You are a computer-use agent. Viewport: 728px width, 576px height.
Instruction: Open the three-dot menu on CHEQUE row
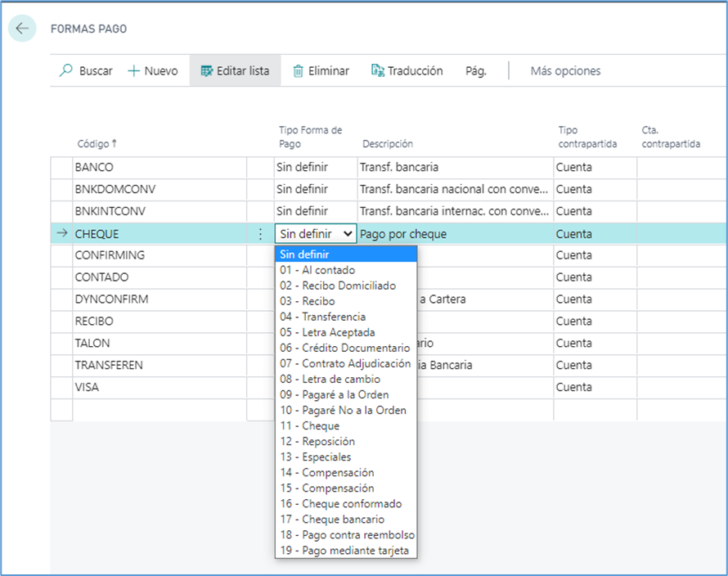tap(260, 234)
